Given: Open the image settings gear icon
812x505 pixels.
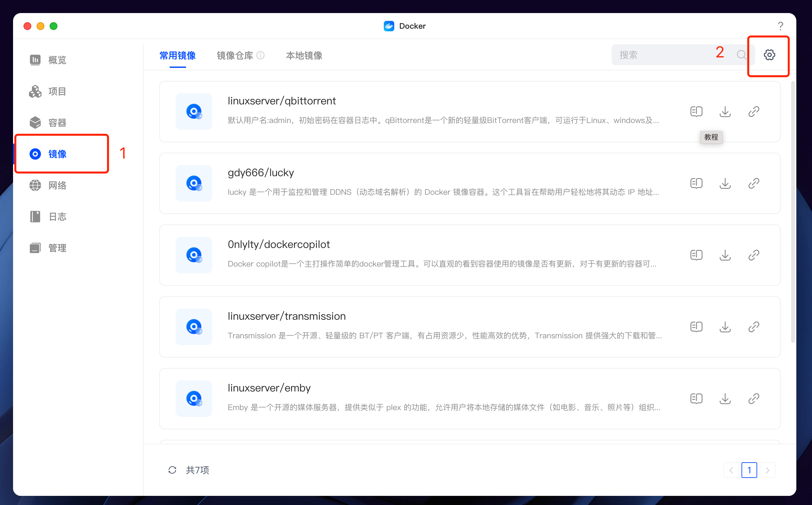Looking at the screenshot, I should pos(769,55).
